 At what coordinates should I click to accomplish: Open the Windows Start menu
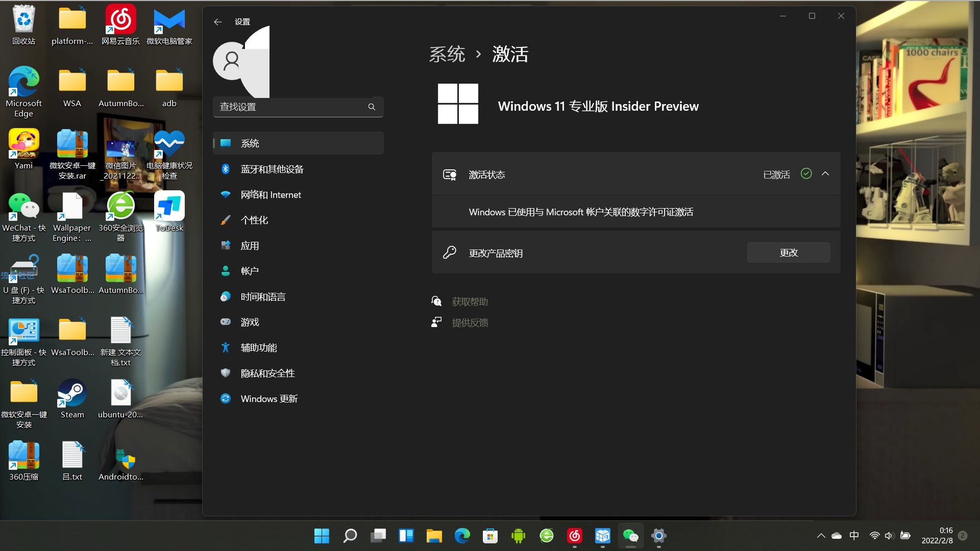pos(322,536)
